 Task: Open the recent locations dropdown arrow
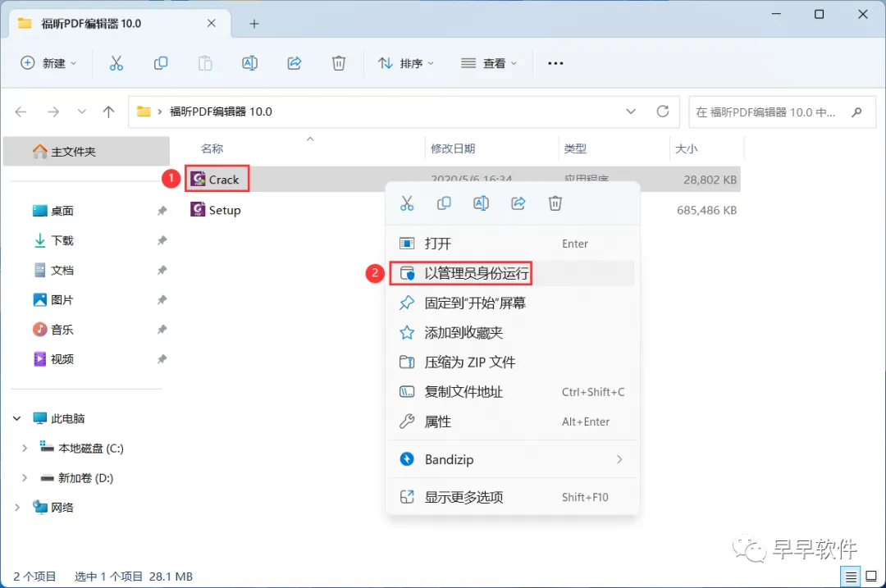tap(82, 112)
